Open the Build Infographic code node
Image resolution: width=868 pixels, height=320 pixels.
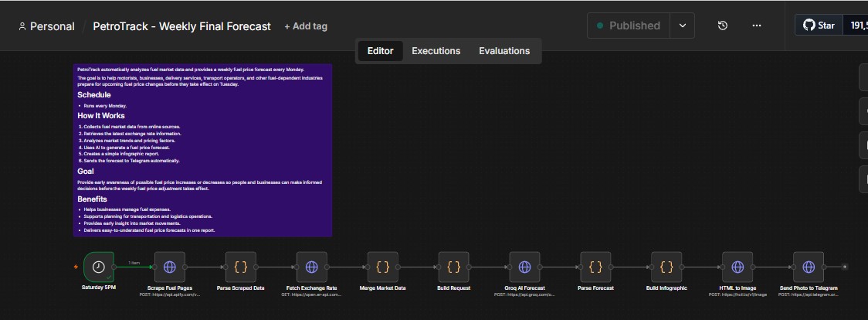click(666, 267)
